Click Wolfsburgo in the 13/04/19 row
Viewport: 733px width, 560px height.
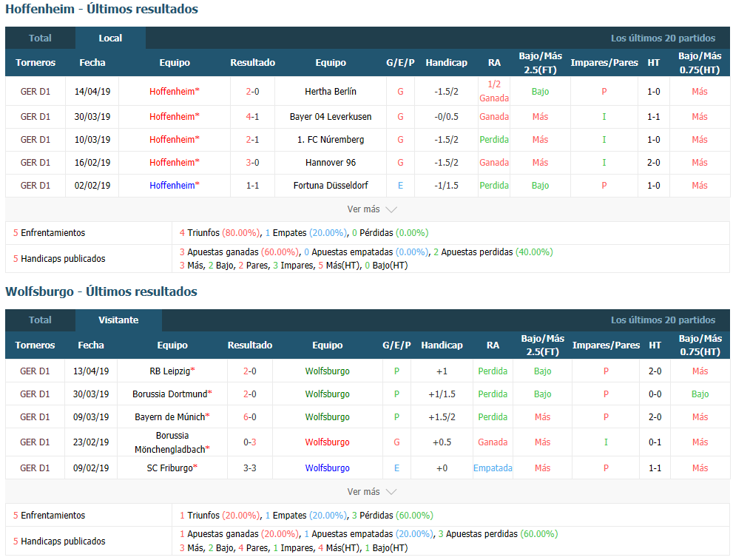(327, 371)
